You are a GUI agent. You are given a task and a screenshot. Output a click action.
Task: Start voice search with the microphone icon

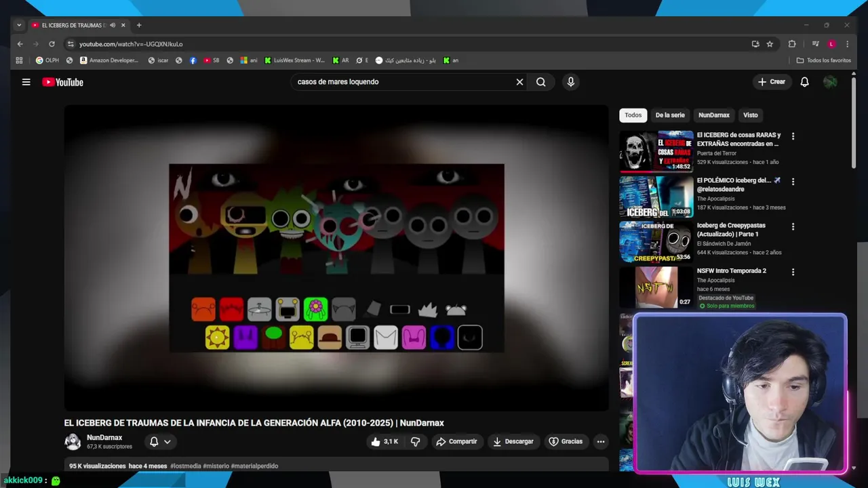pyautogui.click(x=570, y=82)
